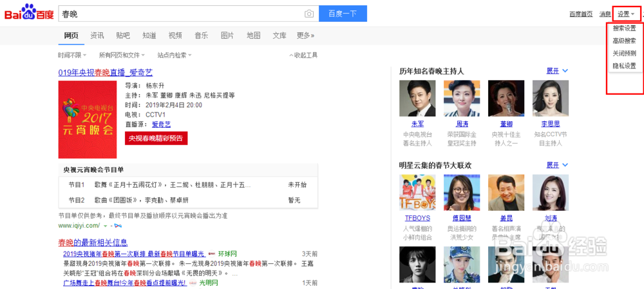This screenshot has height=289, width=644.
Task: Click 环球网 source label
Action: [227, 254]
